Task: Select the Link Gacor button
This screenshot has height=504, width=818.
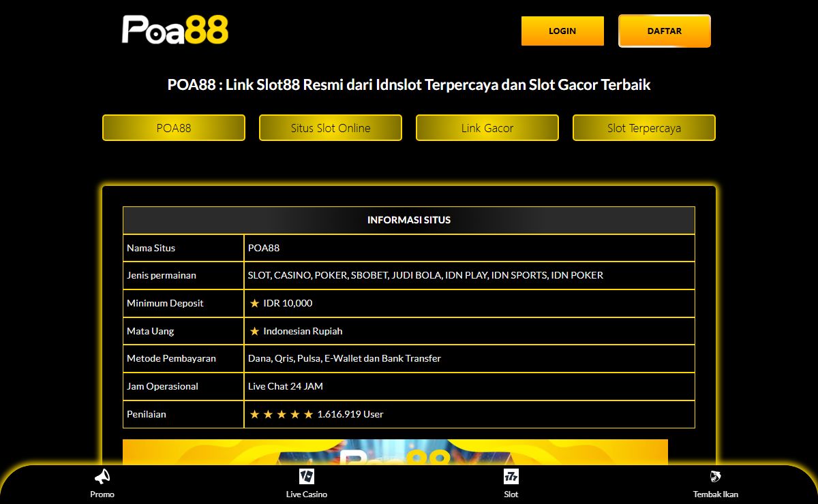Action: tap(487, 128)
